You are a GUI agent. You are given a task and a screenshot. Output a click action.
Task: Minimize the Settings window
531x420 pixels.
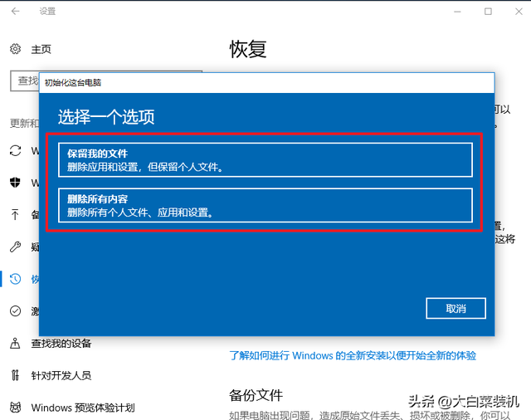pyautogui.click(x=457, y=12)
